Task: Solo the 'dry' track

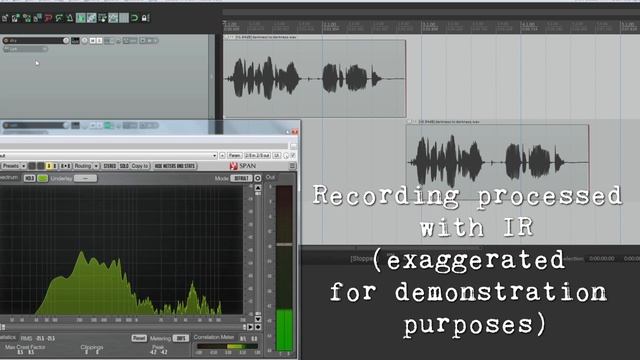Action: [x=99, y=40]
